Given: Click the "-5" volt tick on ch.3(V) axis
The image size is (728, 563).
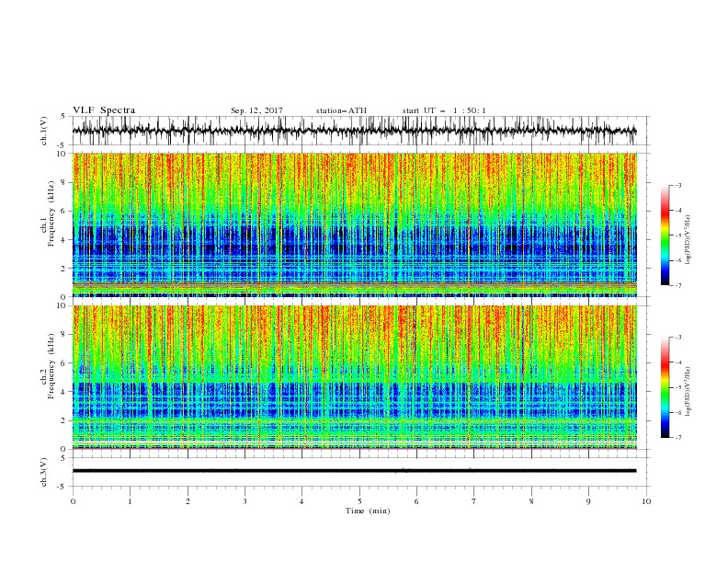Looking at the screenshot, I should 63,487.
